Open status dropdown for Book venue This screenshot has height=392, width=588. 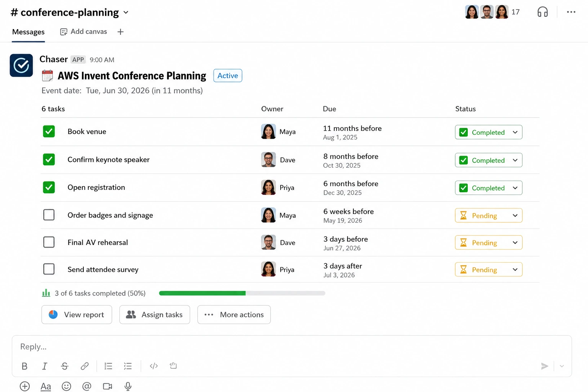pos(488,132)
